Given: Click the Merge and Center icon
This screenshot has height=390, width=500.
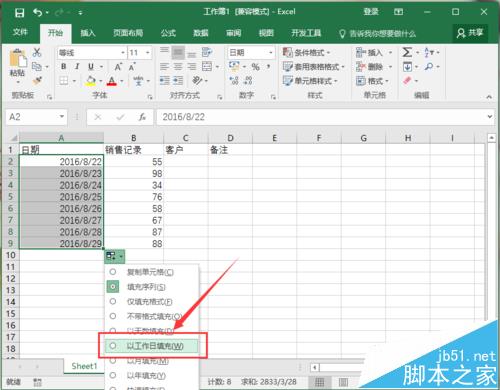Looking at the screenshot, I should 207,67.
